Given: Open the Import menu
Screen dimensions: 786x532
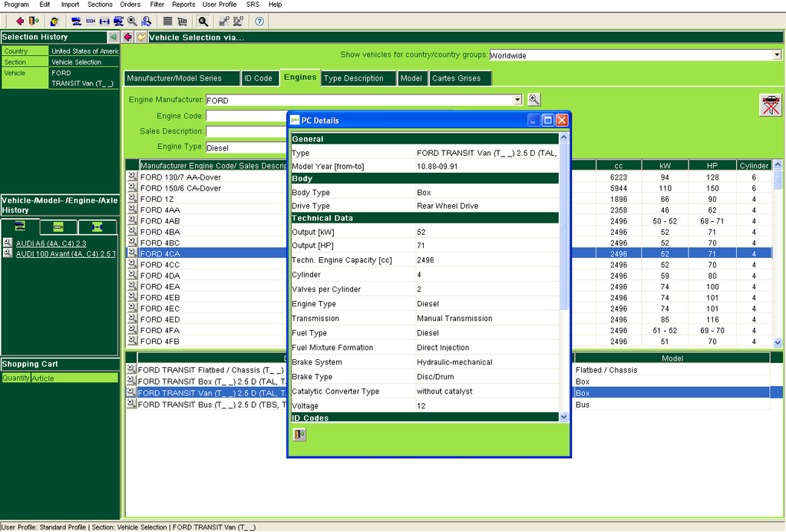Looking at the screenshot, I should (x=70, y=5).
